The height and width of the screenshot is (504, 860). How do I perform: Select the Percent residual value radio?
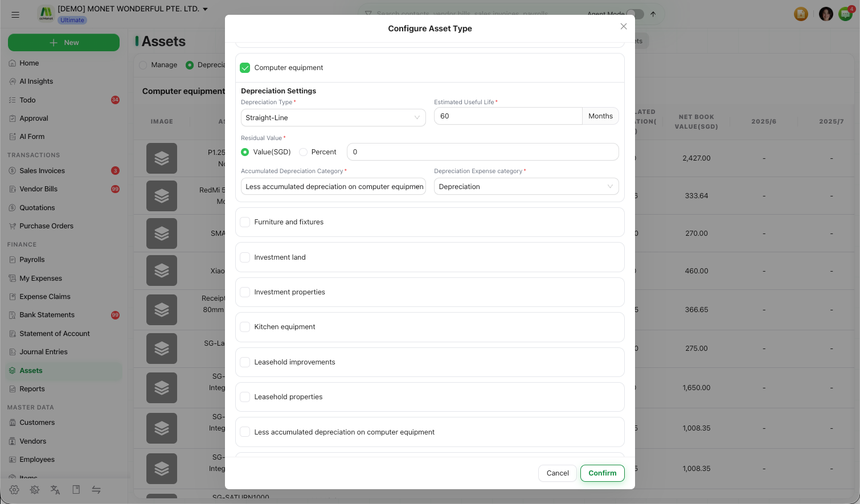click(x=304, y=152)
